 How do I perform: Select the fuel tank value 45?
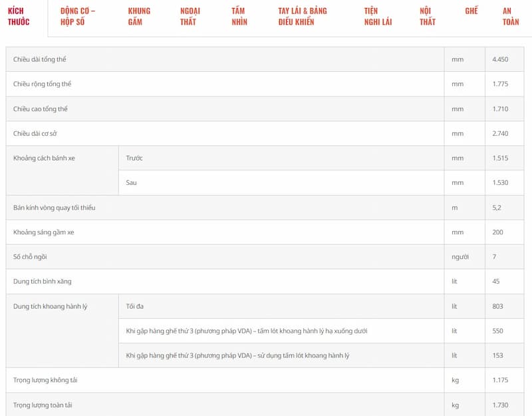495,282
